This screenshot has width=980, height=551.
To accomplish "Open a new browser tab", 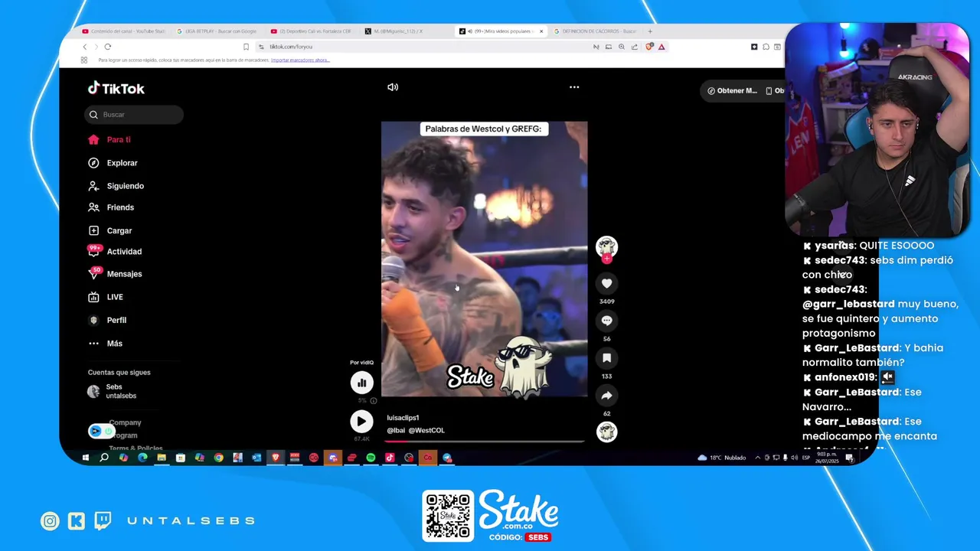I will [650, 31].
